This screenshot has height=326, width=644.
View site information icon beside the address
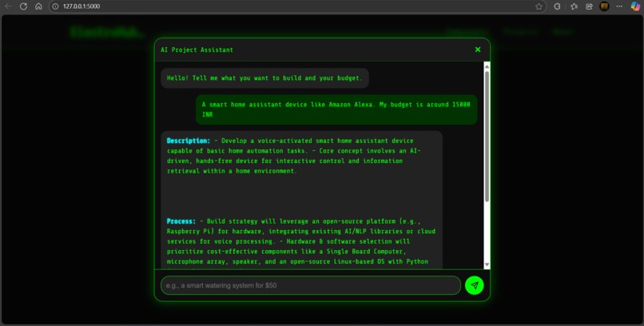coord(55,6)
